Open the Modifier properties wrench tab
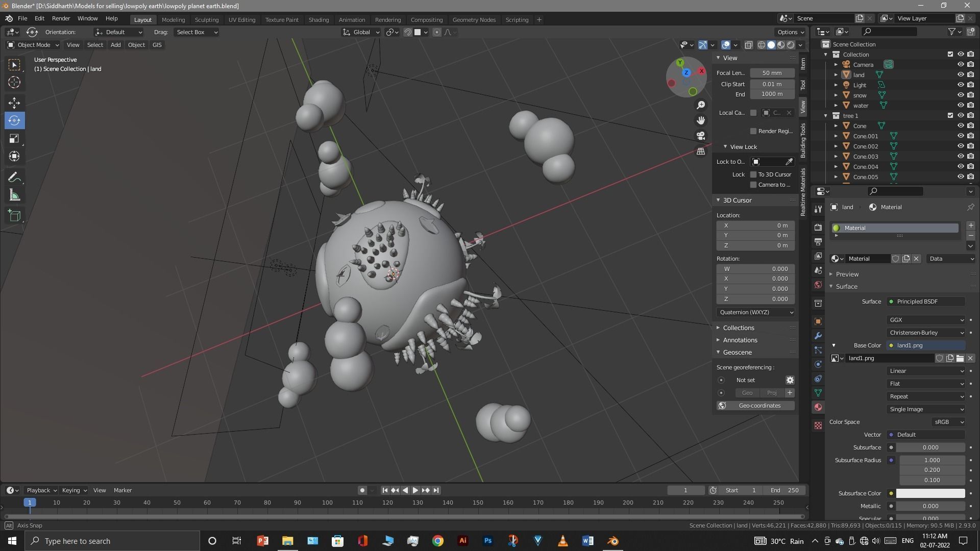980x551 pixels. [818, 336]
